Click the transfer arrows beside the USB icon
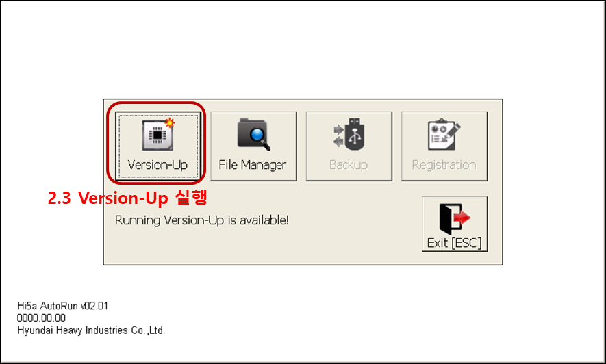Viewport: 606px width, 364px height. (x=338, y=136)
